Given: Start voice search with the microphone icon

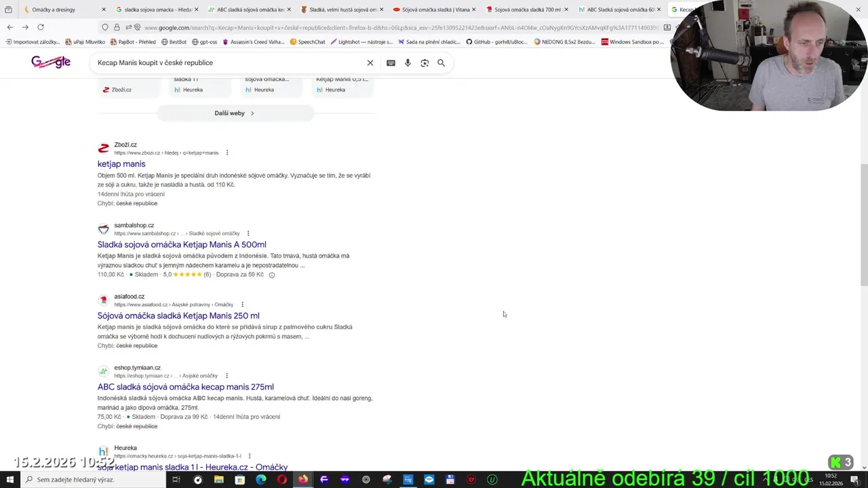Looking at the screenshot, I should pos(408,63).
